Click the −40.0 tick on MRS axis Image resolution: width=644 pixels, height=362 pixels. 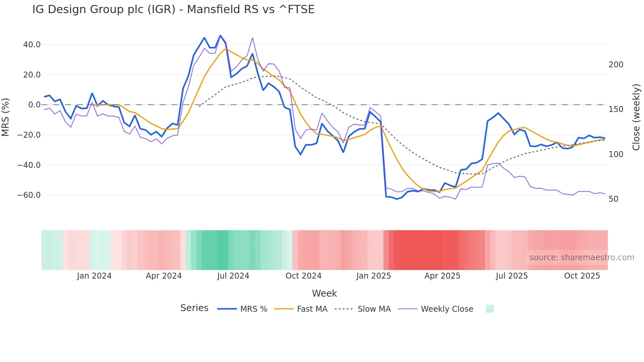(29, 165)
